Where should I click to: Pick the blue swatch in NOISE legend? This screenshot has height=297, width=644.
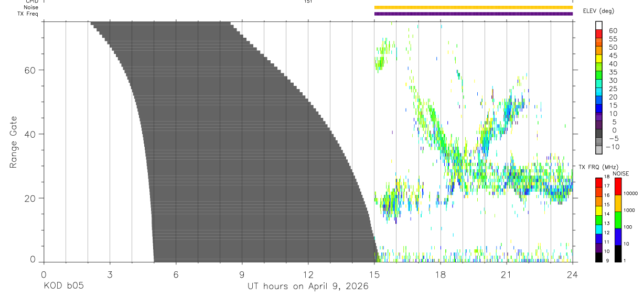point(618,237)
